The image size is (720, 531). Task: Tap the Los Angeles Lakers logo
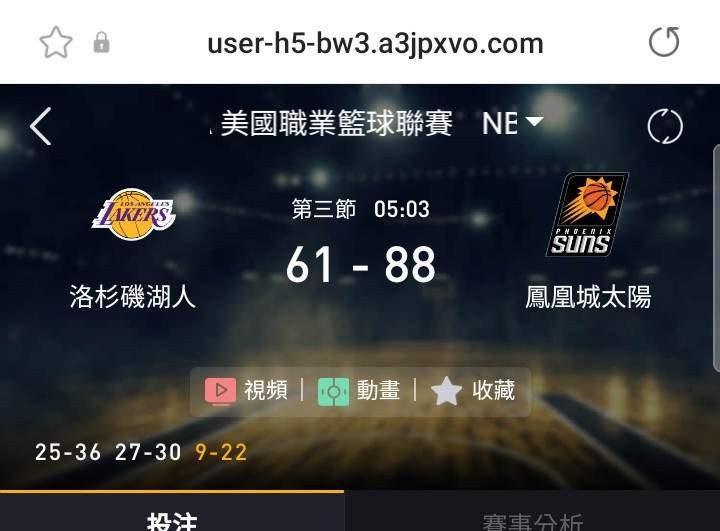tap(134, 214)
